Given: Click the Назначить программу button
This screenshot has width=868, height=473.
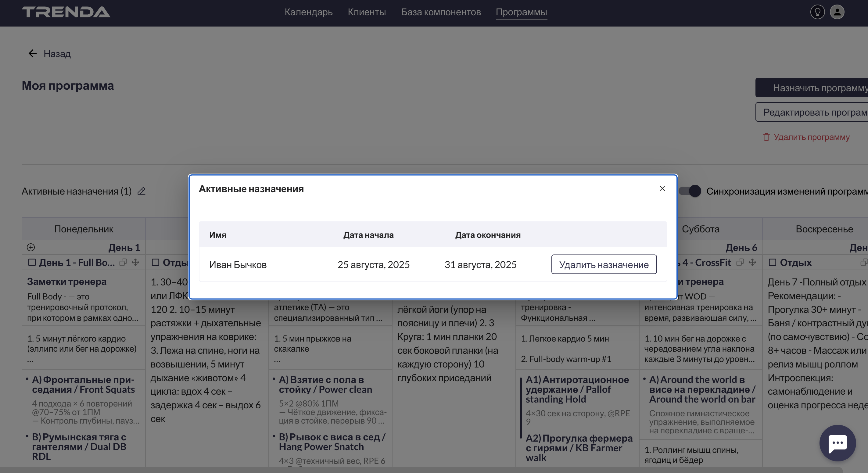Looking at the screenshot, I should pos(816,88).
